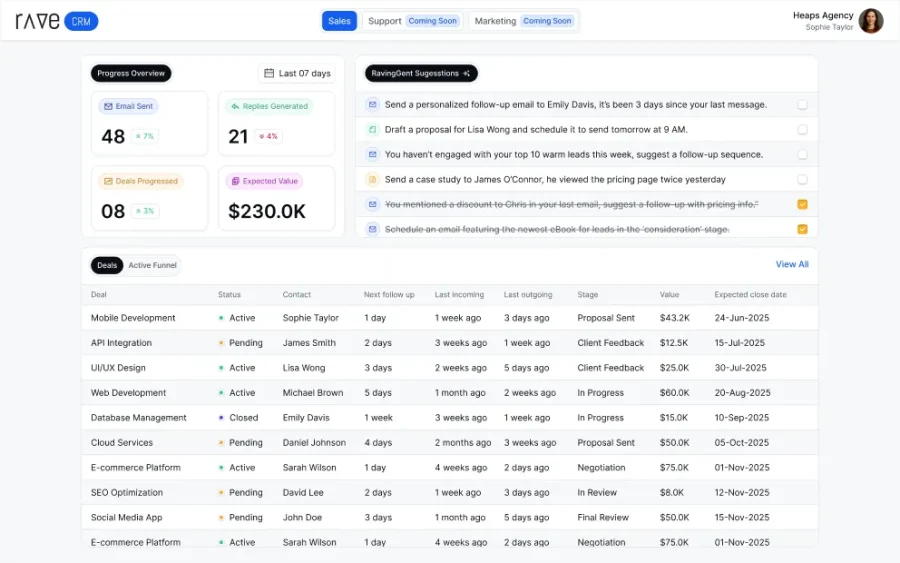
Task: Open Sophie Taylor profile avatar
Action: [871, 21]
